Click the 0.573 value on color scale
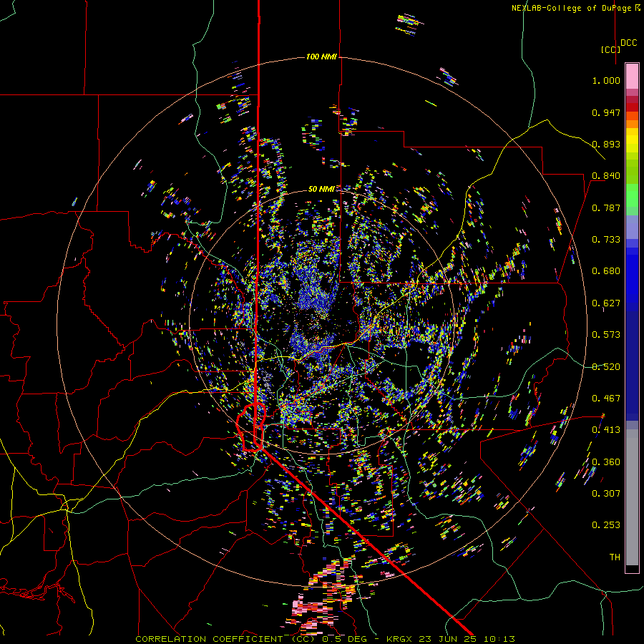644x644 pixels. [606, 335]
